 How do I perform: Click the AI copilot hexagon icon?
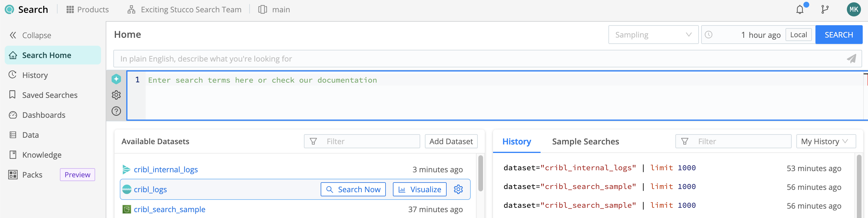(x=116, y=79)
